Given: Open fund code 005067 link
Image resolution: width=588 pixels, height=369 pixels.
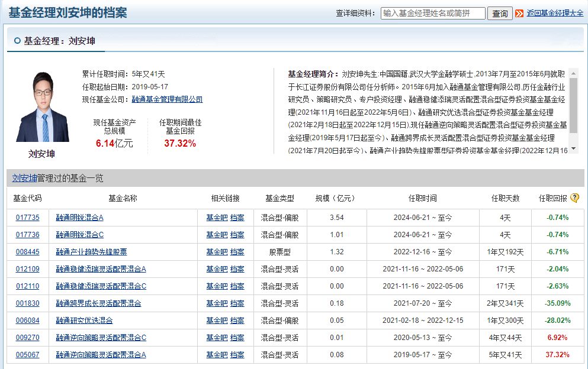Looking at the screenshot, I should click(27, 355).
